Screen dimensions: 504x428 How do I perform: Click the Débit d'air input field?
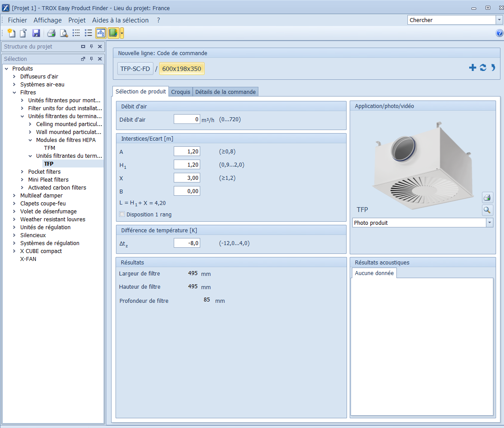pyautogui.click(x=187, y=119)
